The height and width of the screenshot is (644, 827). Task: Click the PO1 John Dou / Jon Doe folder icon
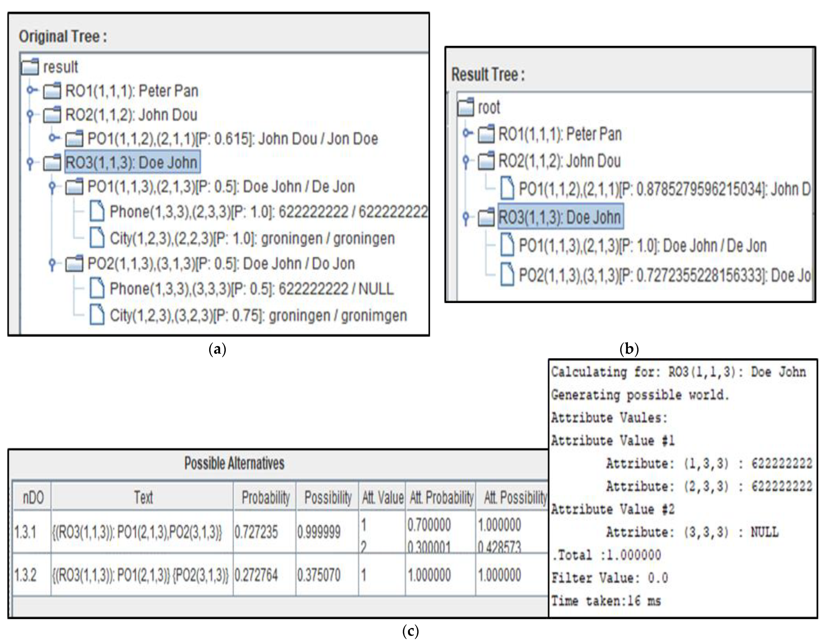(x=74, y=138)
